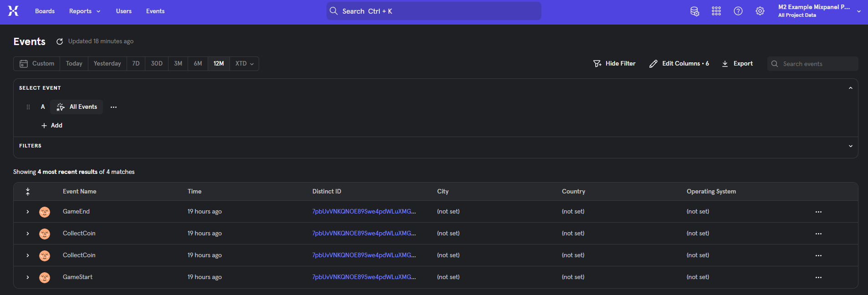The width and height of the screenshot is (868, 295).
Task: Open the data management icon
Action: tap(694, 11)
